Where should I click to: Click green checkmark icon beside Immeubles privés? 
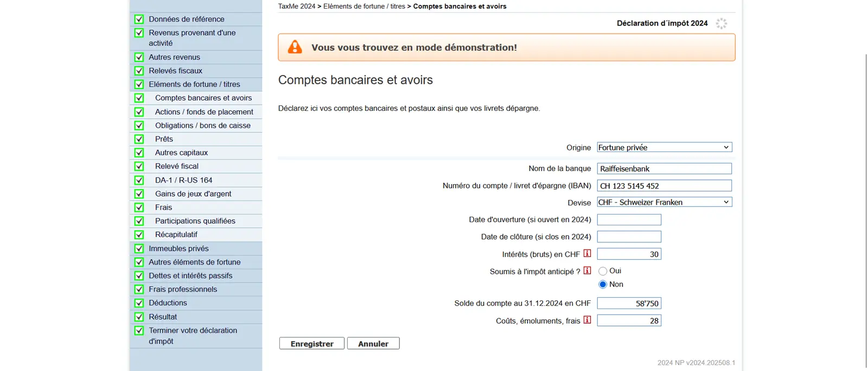[x=139, y=248]
